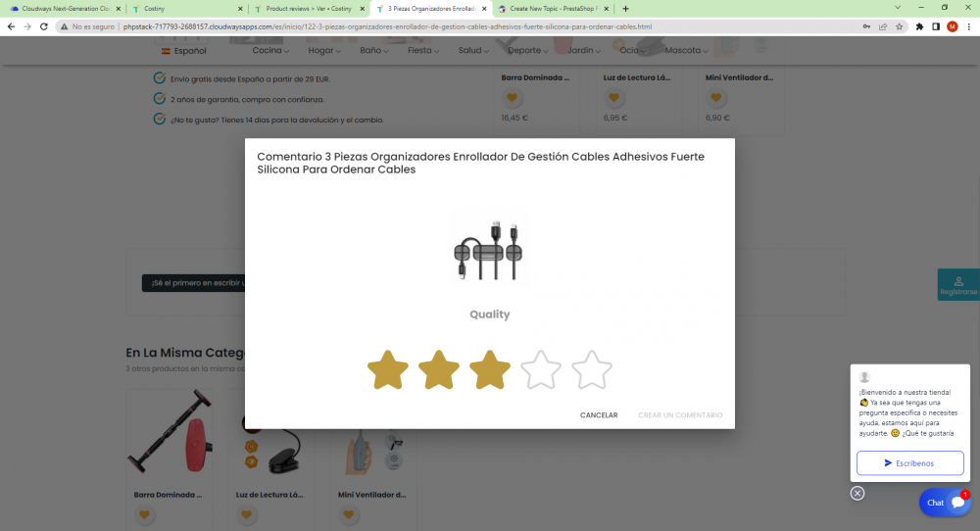
Task: Switch to Create New Topic PrestaShop tab
Action: click(x=553, y=9)
